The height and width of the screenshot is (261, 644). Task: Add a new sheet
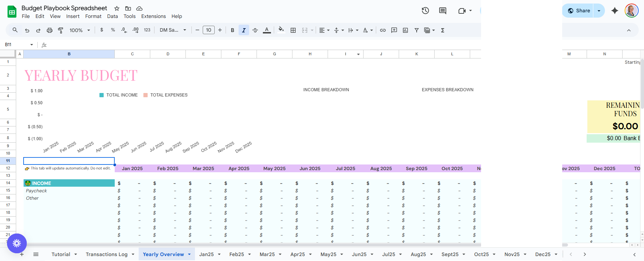(22, 254)
